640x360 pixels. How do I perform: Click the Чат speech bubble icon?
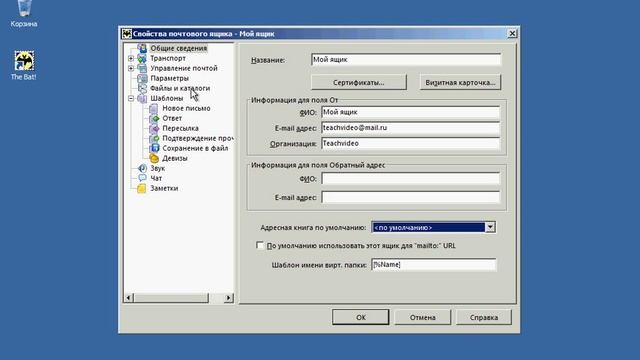click(x=142, y=178)
